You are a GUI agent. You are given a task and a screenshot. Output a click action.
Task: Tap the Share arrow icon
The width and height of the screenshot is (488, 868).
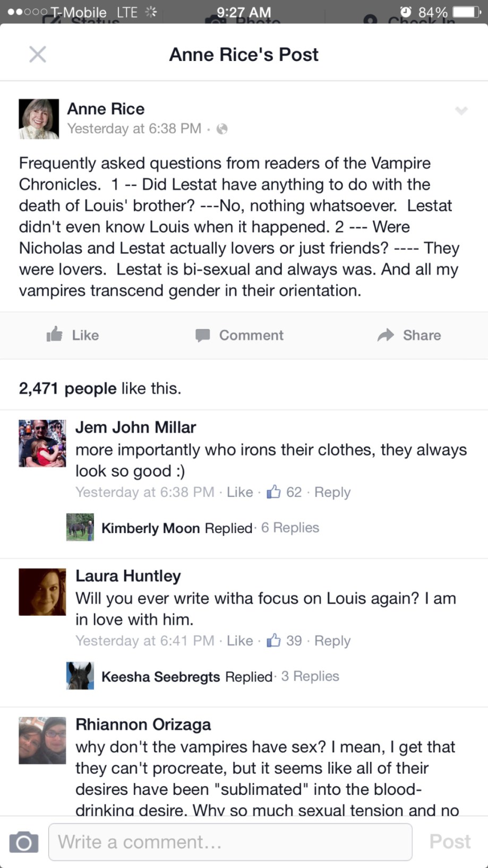(386, 334)
